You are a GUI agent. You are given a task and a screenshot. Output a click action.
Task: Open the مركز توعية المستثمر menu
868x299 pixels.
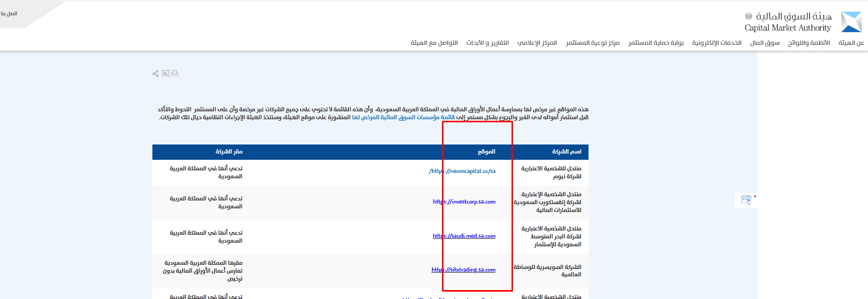[593, 43]
